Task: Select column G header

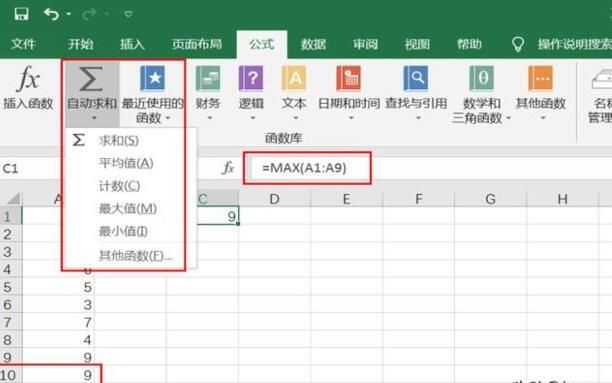Action: click(x=490, y=199)
